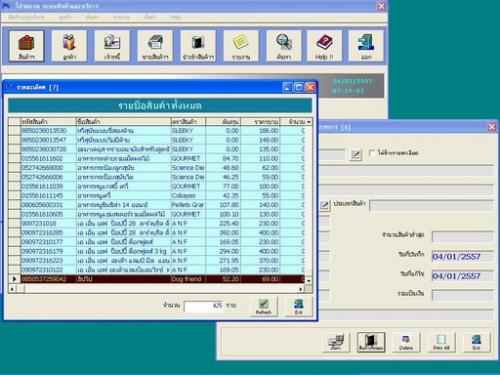Click the Delete button in the background form
Viewport: 500px width, 375px height.
click(406, 342)
